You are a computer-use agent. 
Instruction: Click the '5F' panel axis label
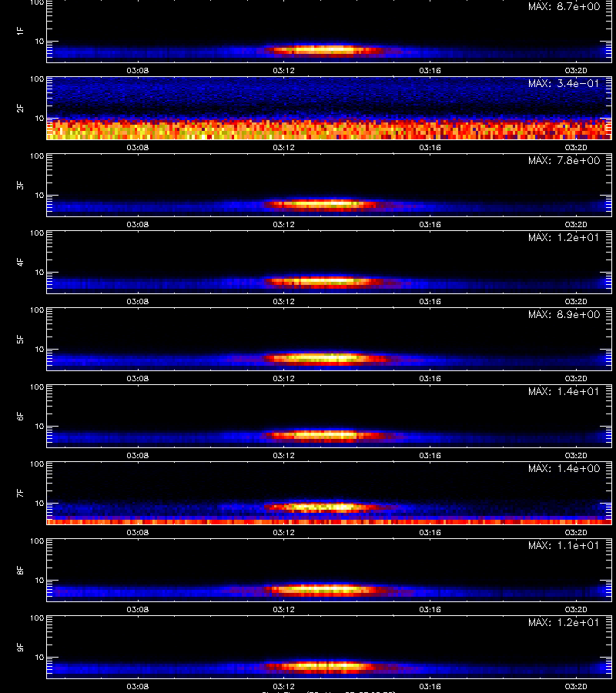pyautogui.click(x=20, y=339)
